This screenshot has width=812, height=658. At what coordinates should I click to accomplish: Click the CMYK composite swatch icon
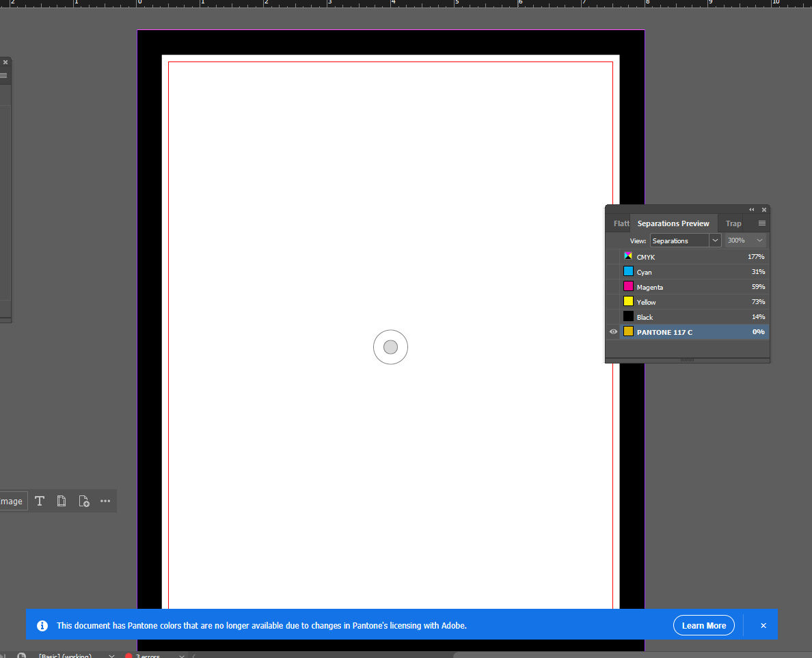628,256
